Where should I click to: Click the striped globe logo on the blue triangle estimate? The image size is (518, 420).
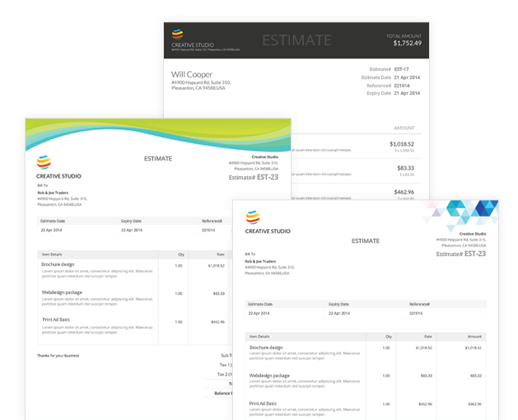point(253,217)
